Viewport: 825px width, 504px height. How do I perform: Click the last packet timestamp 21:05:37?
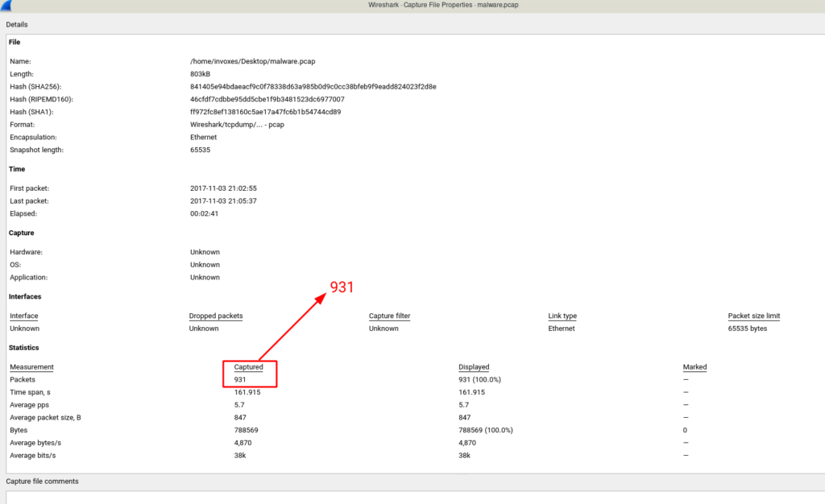pyautogui.click(x=223, y=200)
